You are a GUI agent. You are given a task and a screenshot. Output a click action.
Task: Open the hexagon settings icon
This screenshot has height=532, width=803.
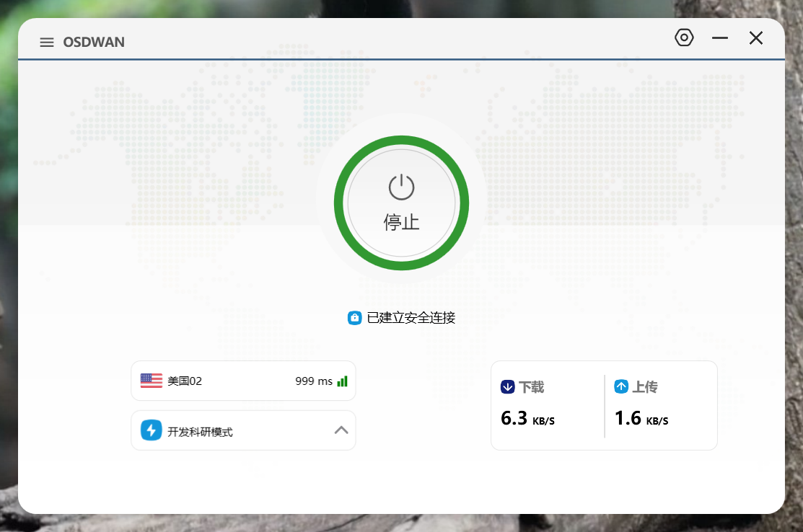tap(684, 38)
